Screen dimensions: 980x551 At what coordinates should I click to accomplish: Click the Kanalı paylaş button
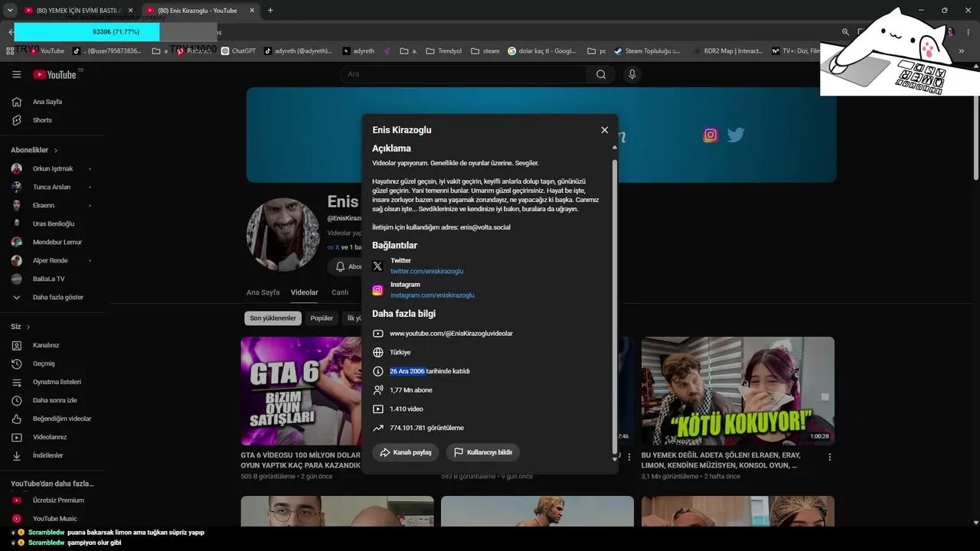(406, 452)
